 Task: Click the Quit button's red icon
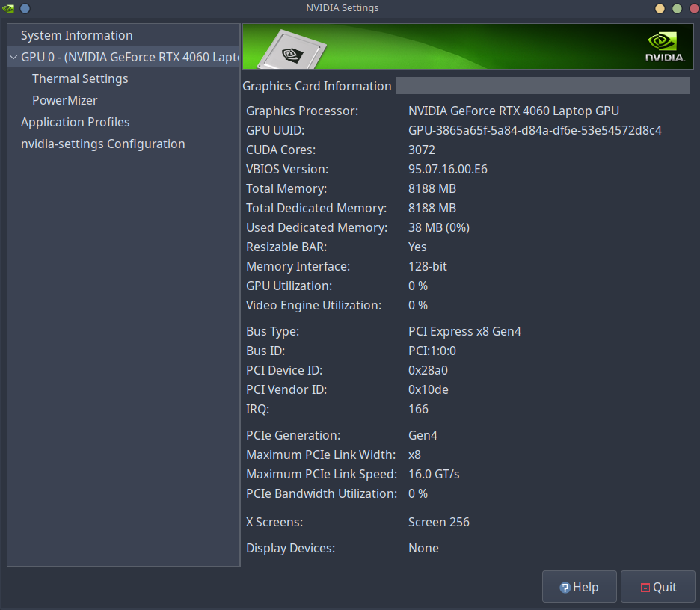[645, 588]
